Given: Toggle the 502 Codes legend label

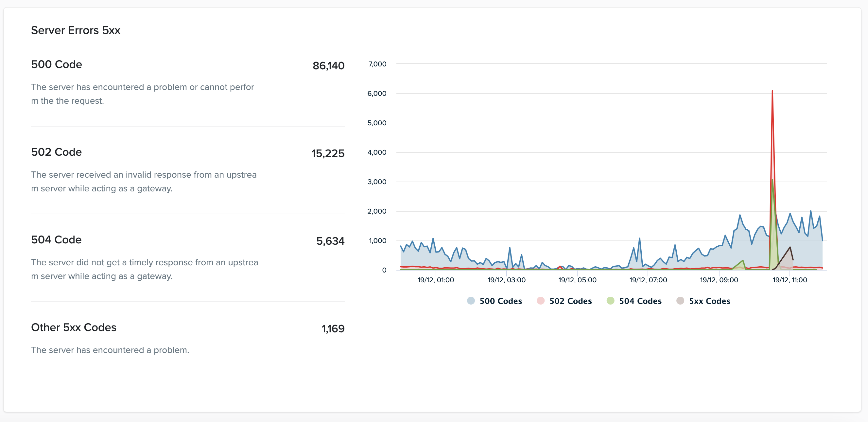Looking at the screenshot, I should click(570, 301).
